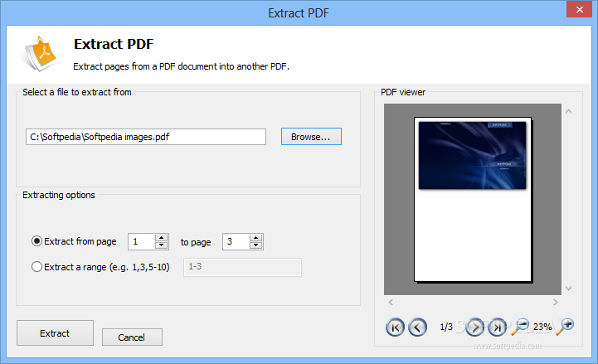The width and height of the screenshot is (598, 364).
Task: Click the source file path field
Action: pos(146,137)
